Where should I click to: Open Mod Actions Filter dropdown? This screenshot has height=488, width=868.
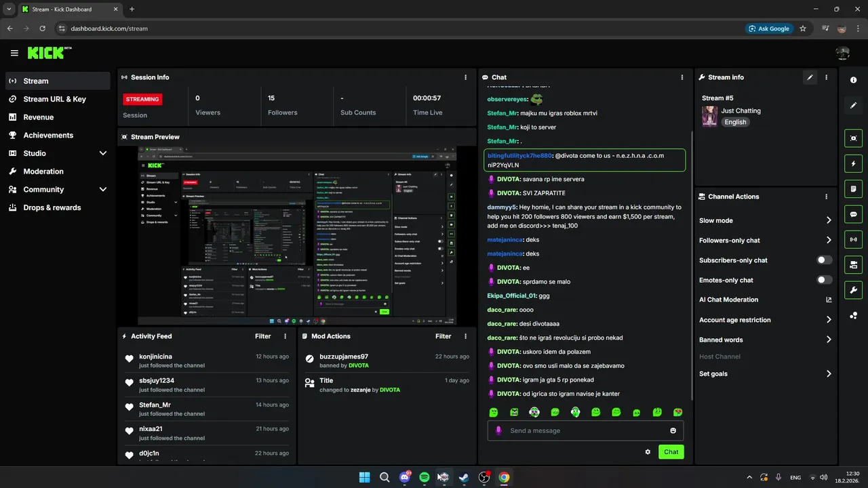pos(443,336)
